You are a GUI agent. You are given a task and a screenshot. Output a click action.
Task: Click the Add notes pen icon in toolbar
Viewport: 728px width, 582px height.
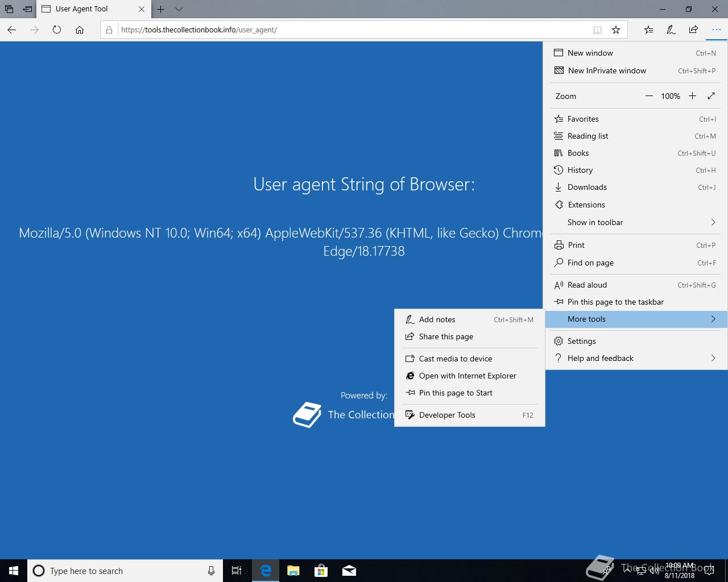(671, 30)
